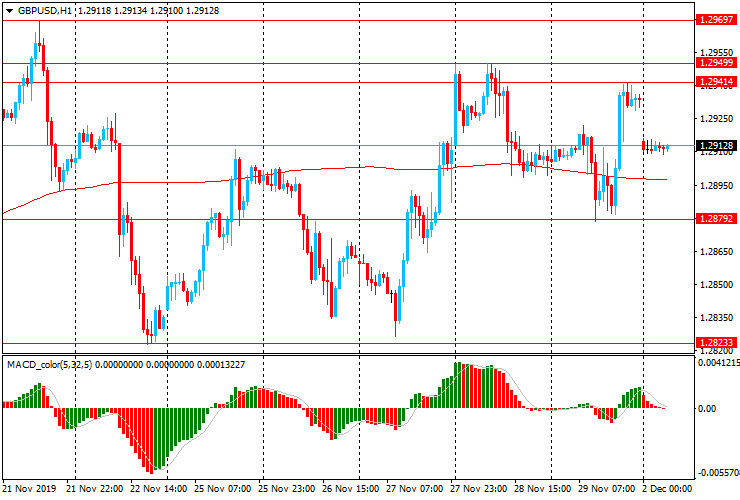740x500 pixels.
Task: Select the 22 Nov 14:00 time marker
Action: 159,488
